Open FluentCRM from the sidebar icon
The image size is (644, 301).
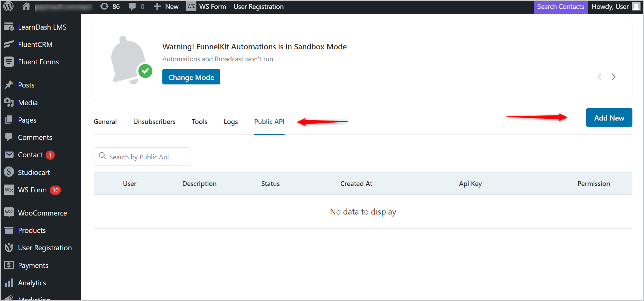9,44
